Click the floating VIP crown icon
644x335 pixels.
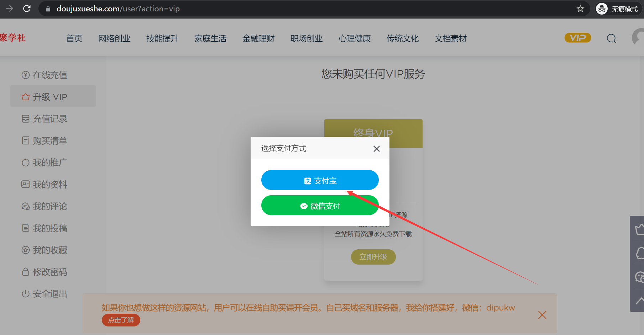pyautogui.click(x=639, y=229)
